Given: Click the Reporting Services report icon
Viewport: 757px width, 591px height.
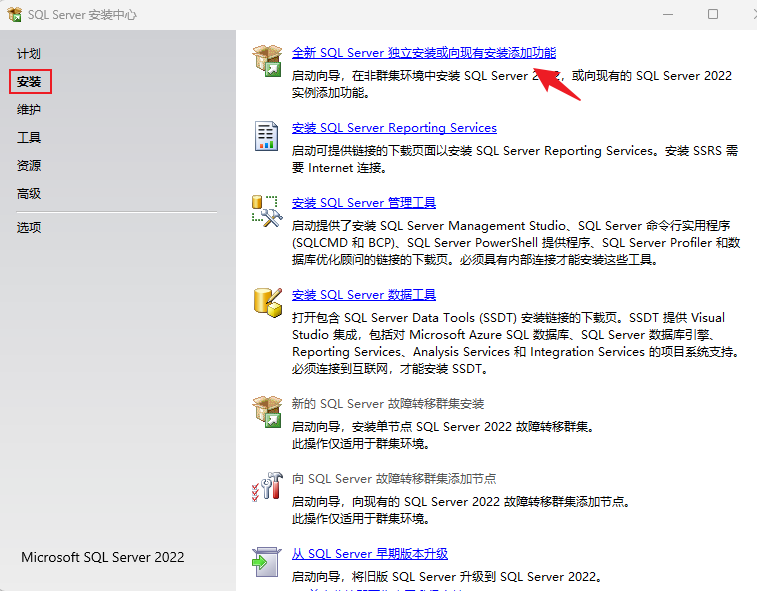Looking at the screenshot, I should 266,136.
